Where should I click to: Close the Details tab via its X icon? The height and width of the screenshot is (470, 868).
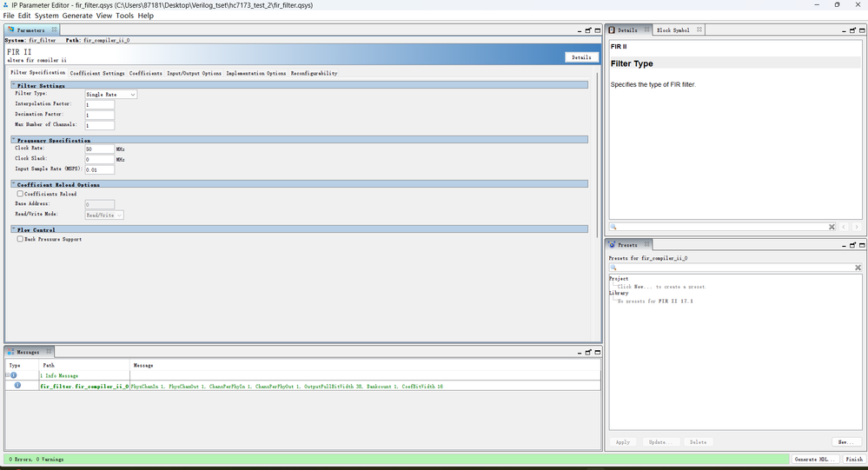(x=646, y=30)
